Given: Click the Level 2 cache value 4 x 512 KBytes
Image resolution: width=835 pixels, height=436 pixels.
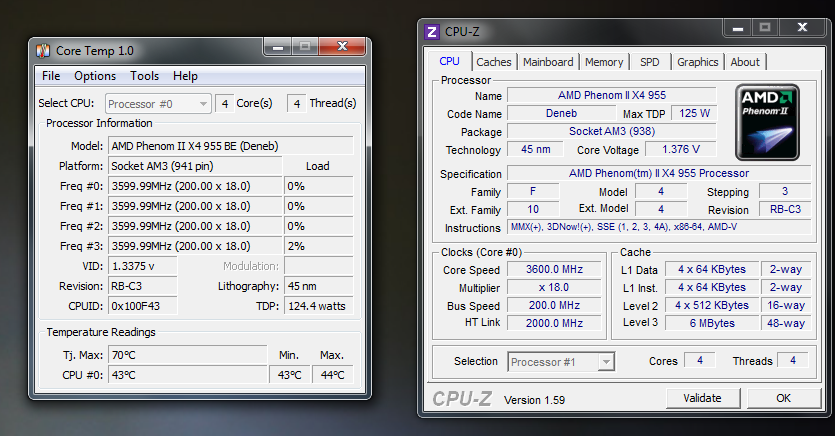Looking at the screenshot, I should coord(712,306).
